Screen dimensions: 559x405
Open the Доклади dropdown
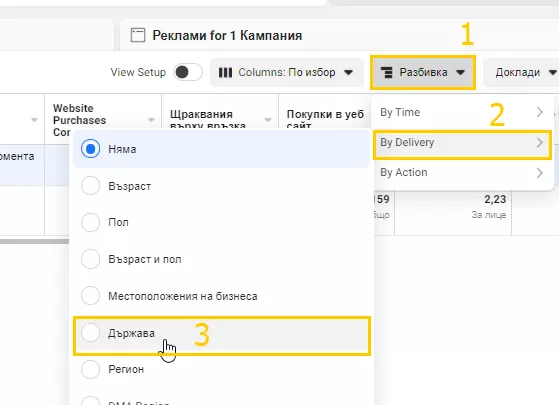coord(521,73)
